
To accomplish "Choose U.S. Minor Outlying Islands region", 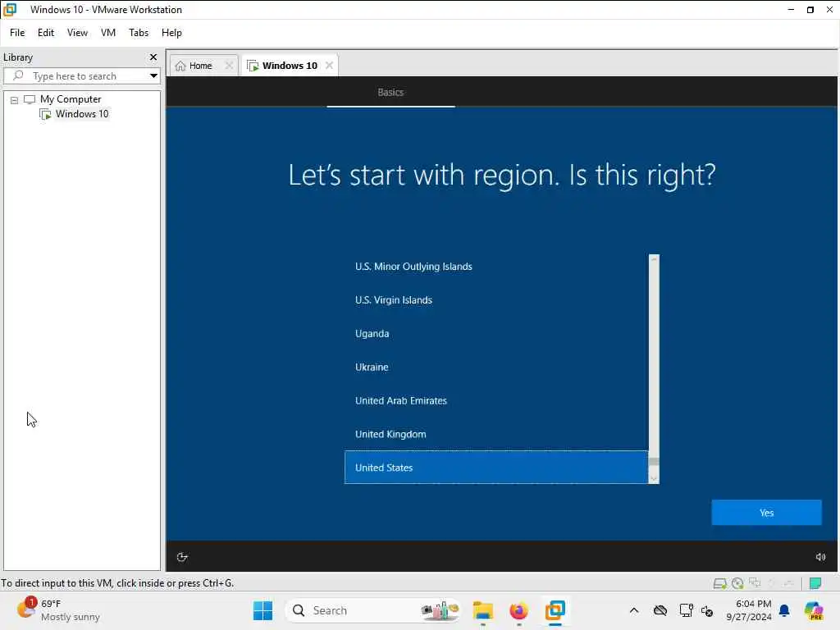I will click(x=496, y=267).
